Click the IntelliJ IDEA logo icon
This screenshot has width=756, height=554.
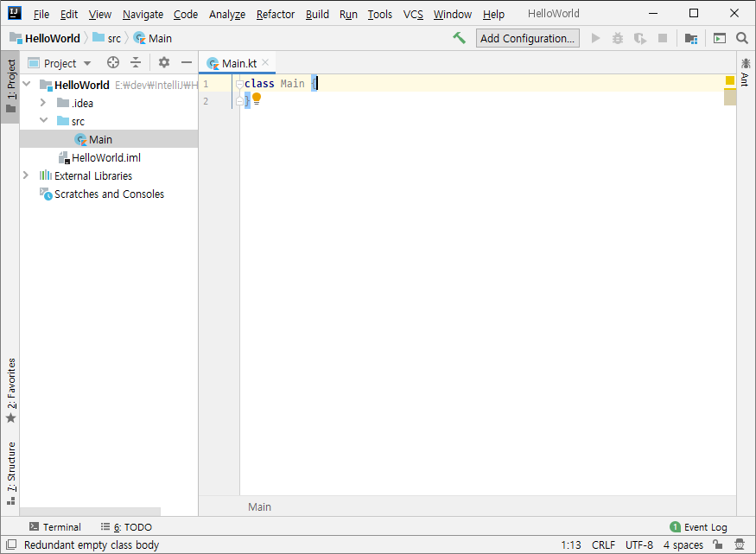pos(15,13)
